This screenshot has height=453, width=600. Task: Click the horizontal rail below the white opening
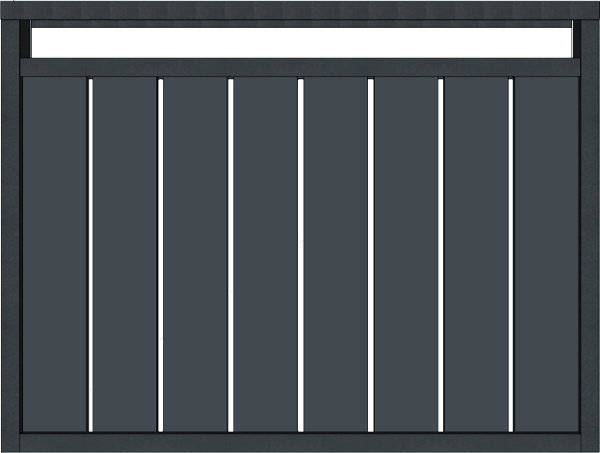[x=300, y=67]
